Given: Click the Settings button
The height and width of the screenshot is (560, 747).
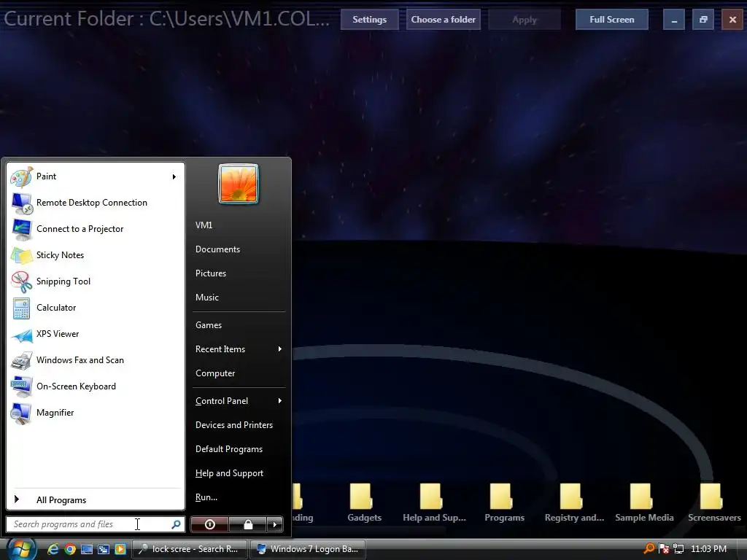Looking at the screenshot, I should click(x=370, y=20).
